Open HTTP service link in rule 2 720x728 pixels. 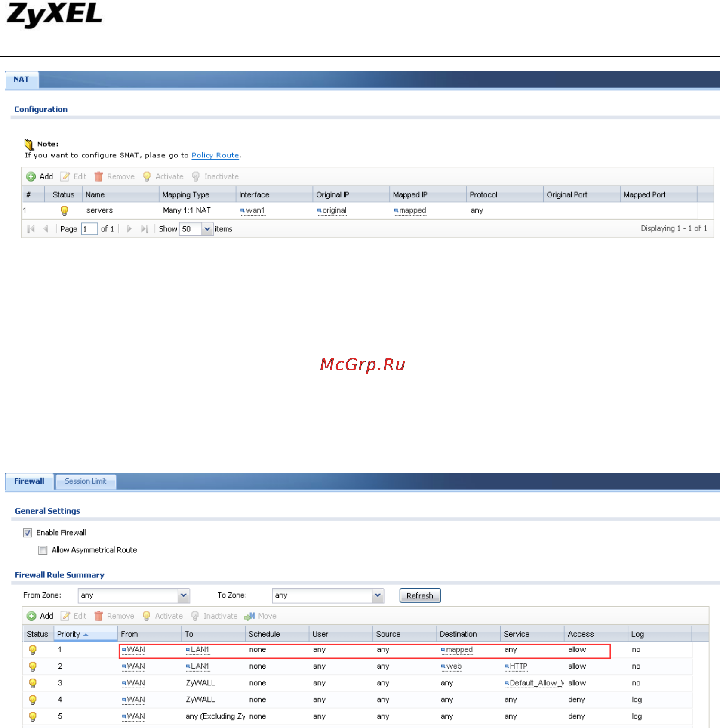click(516, 666)
